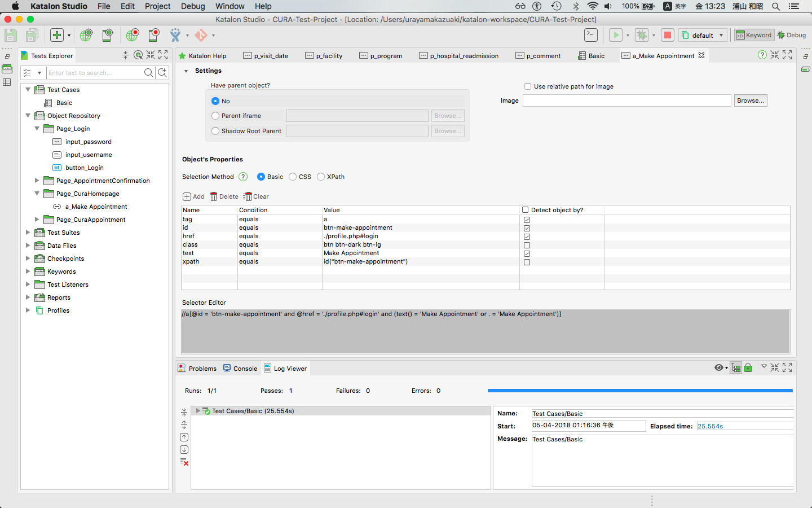
Task: Enable Use relative path for image
Action: point(528,86)
